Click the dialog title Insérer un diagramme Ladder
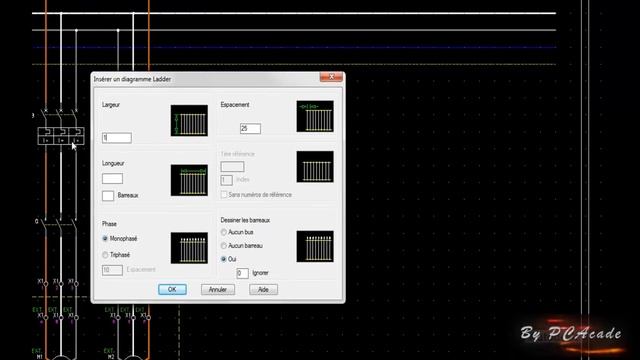The height and width of the screenshot is (360, 640). tap(133, 79)
